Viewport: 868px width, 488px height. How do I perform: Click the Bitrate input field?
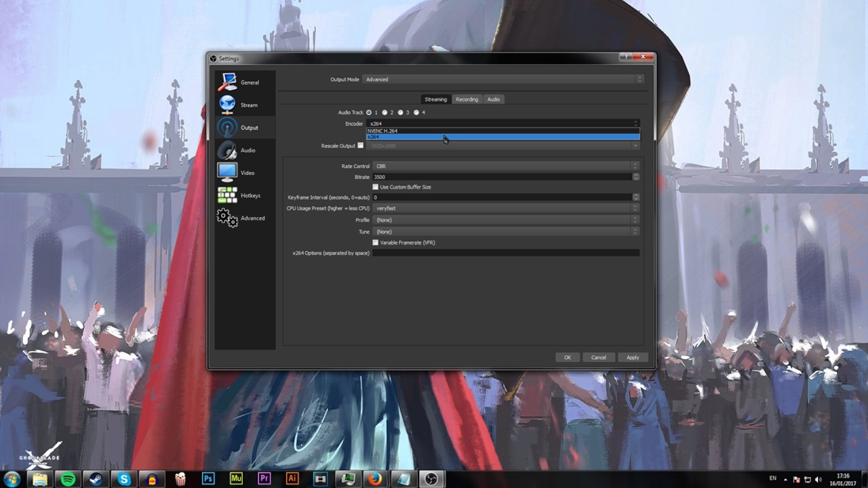click(502, 177)
